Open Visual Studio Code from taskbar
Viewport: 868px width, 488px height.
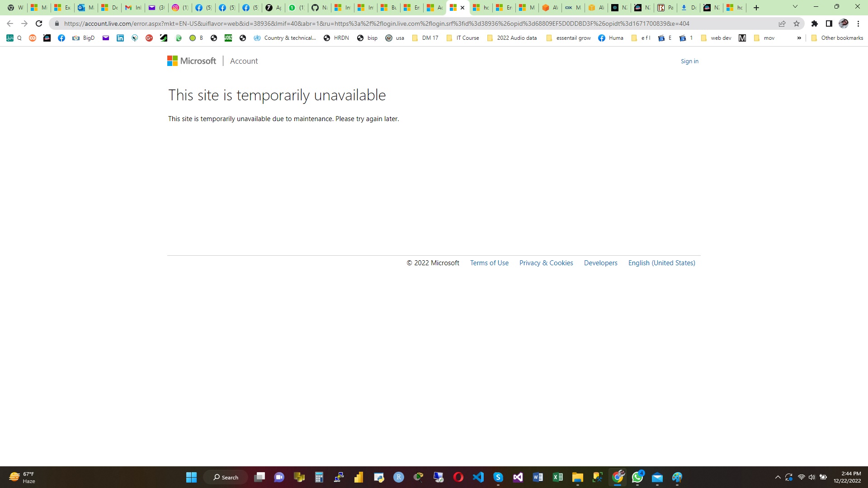pos(478,477)
